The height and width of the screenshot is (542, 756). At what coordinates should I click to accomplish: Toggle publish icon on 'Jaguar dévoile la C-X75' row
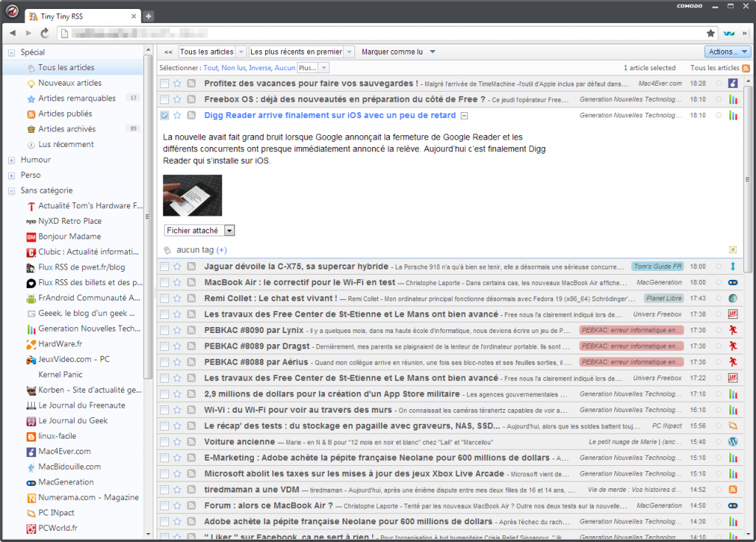point(191,266)
